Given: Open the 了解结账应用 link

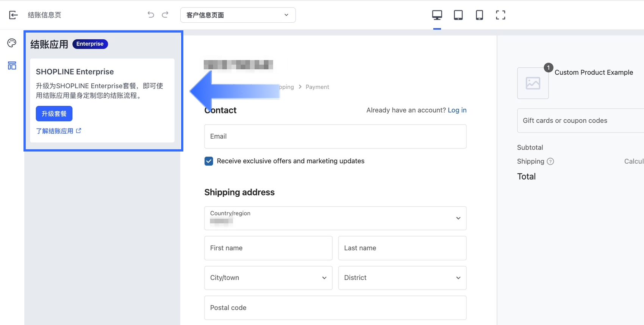Looking at the screenshot, I should click(59, 131).
